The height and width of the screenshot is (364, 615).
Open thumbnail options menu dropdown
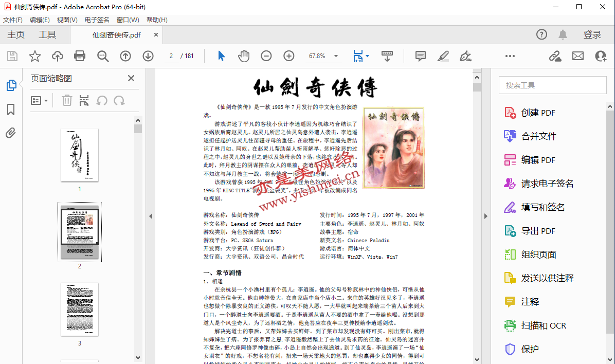pos(39,101)
